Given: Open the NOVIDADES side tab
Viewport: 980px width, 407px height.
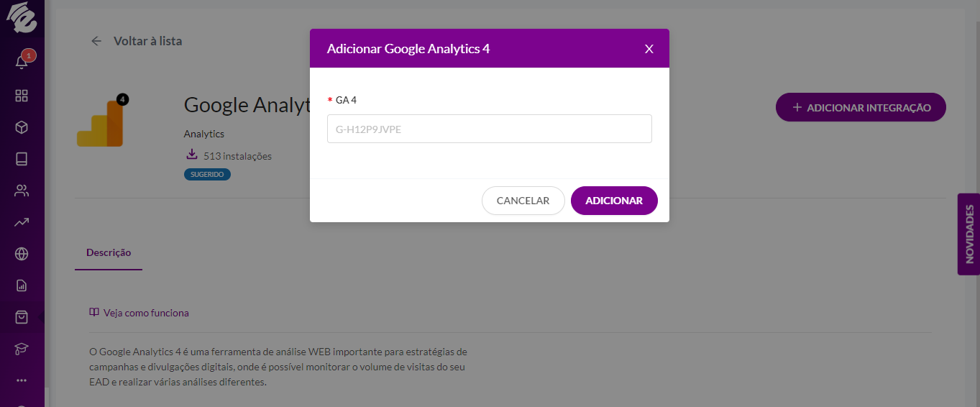Looking at the screenshot, I should 968,234.
